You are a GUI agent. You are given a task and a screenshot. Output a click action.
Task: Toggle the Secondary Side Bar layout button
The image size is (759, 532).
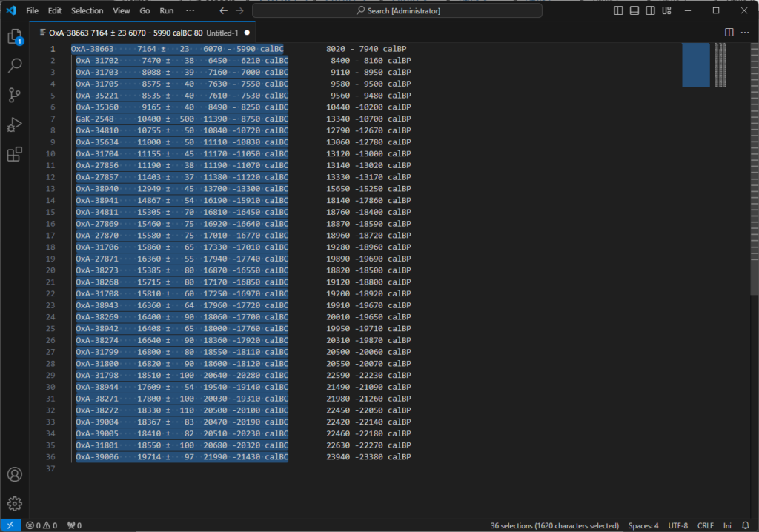[x=650, y=11]
